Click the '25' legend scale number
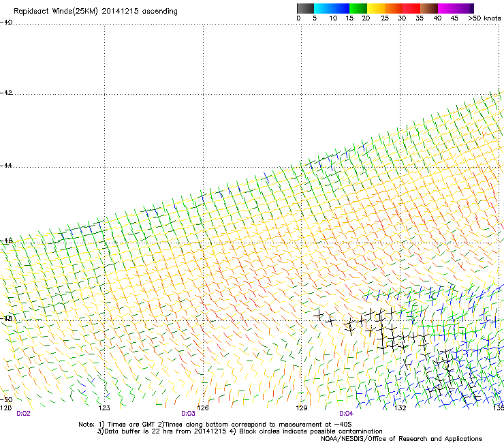Screen dimensions: 504x443 (x=385, y=18)
